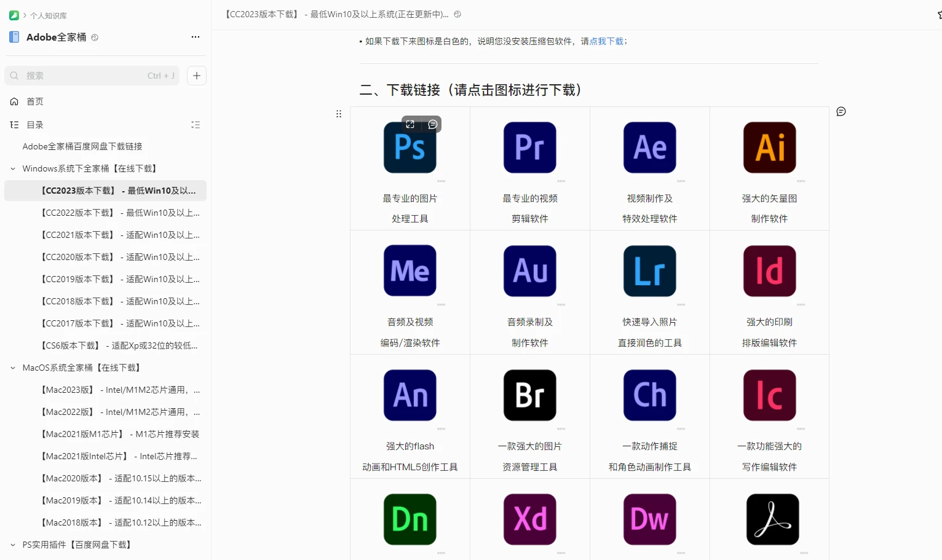Toggle collapse-all icon next to 目录
Viewport: 942px width, 560px height.
click(196, 125)
